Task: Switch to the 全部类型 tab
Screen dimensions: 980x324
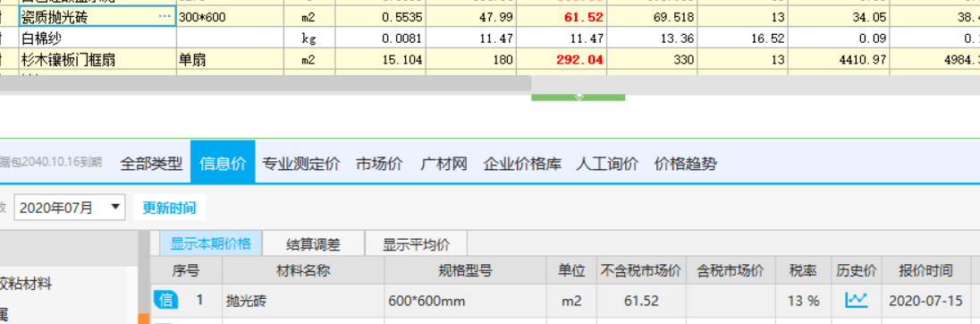Action: pyautogui.click(x=151, y=164)
